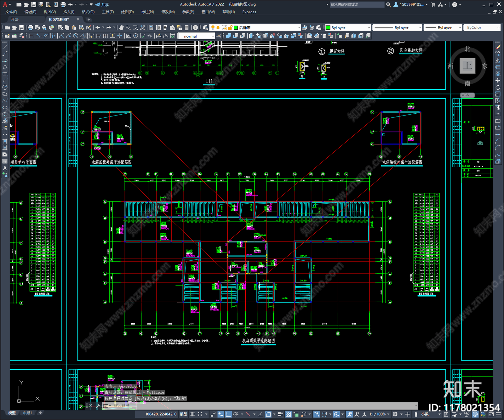Switch to the 布局1 layout tab
The image size is (504, 420).
coord(27,413)
